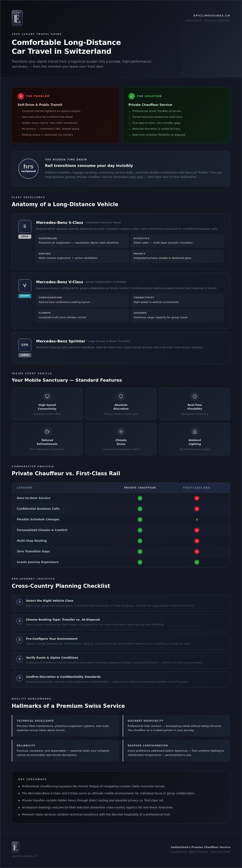Click the amber plus-minus icon for Flexible Schedule Changes
Image resolution: width=242 pixels, height=868 pixels.
coord(197,520)
